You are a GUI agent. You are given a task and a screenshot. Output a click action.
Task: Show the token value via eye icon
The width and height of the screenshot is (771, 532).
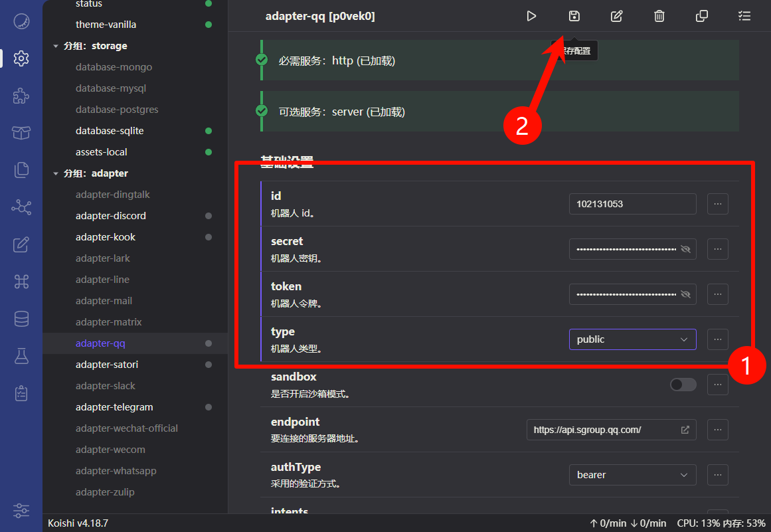pos(686,294)
